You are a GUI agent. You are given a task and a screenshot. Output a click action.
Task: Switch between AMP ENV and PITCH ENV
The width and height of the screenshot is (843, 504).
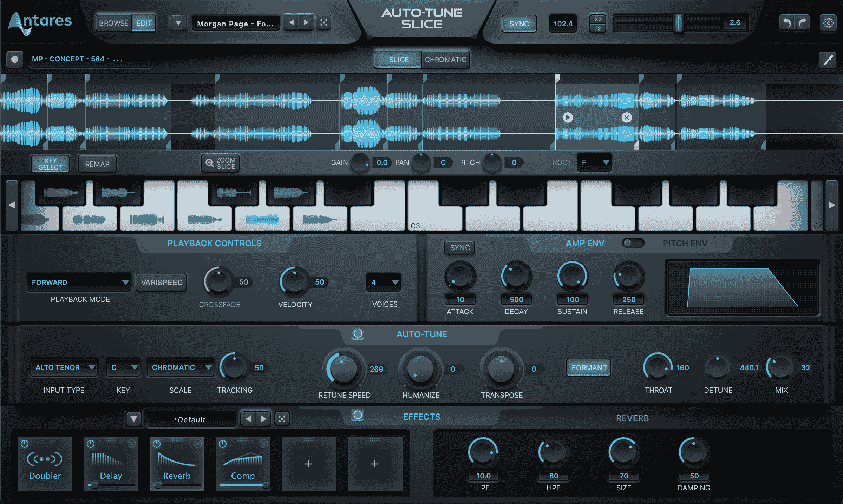pos(633,243)
